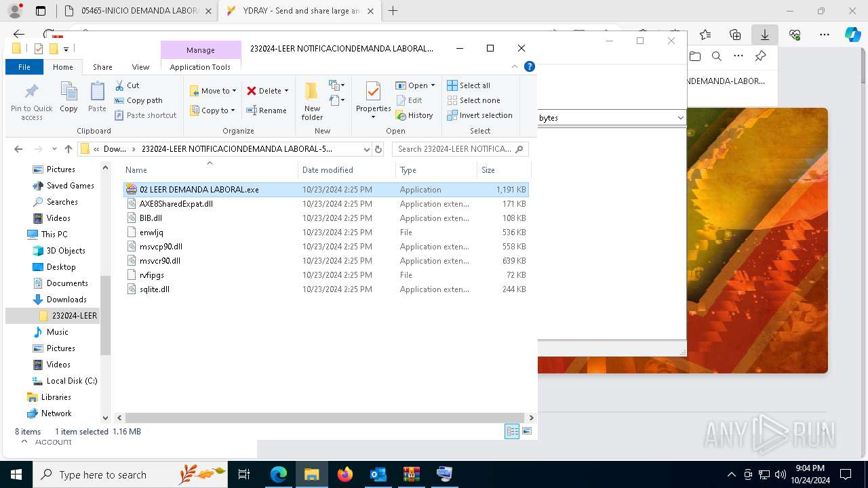Open Recent locations dropdown arrow
Viewport: 868px width, 488px height.
tap(55, 149)
